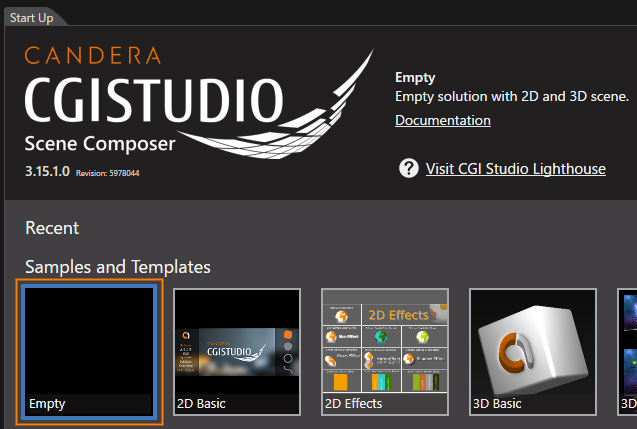637x429 pixels.
Task: Click the 3.15.1.0 version number
Action: [47, 171]
